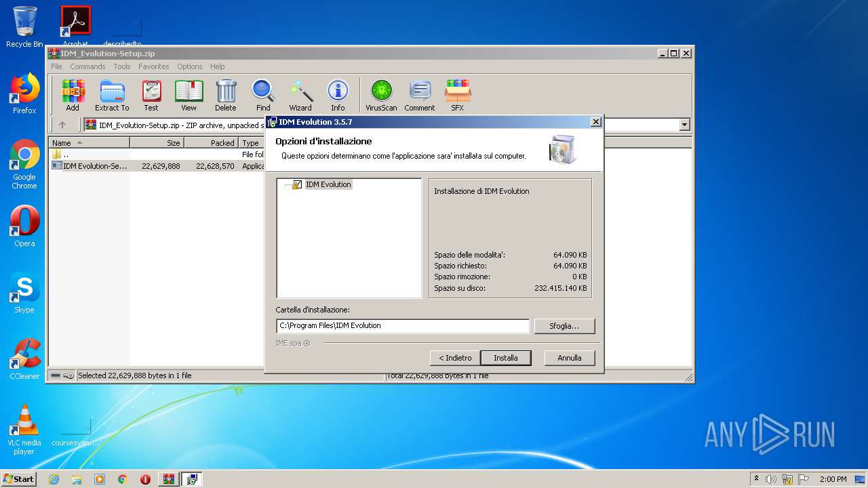Screen dimensions: 868x488
Task: Go up one folder level in WinRAR
Action: tap(62, 125)
